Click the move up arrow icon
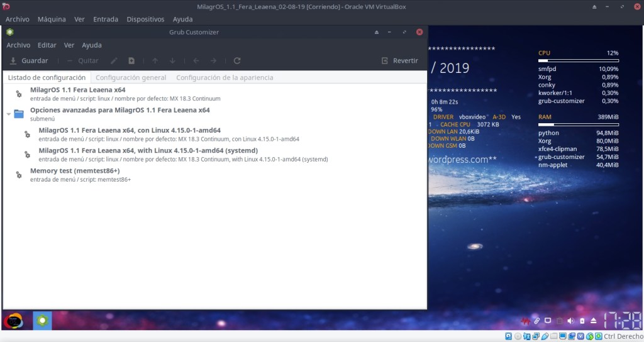This screenshot has height=342, width=644. click(x=155, y=61)
